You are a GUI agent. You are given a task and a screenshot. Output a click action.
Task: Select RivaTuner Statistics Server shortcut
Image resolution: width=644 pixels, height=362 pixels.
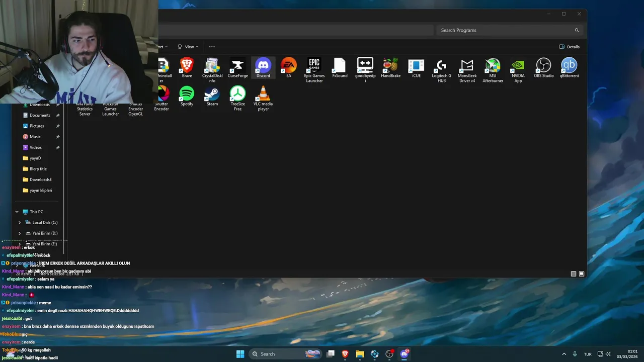pyautogui.click(x=85, y=108)
